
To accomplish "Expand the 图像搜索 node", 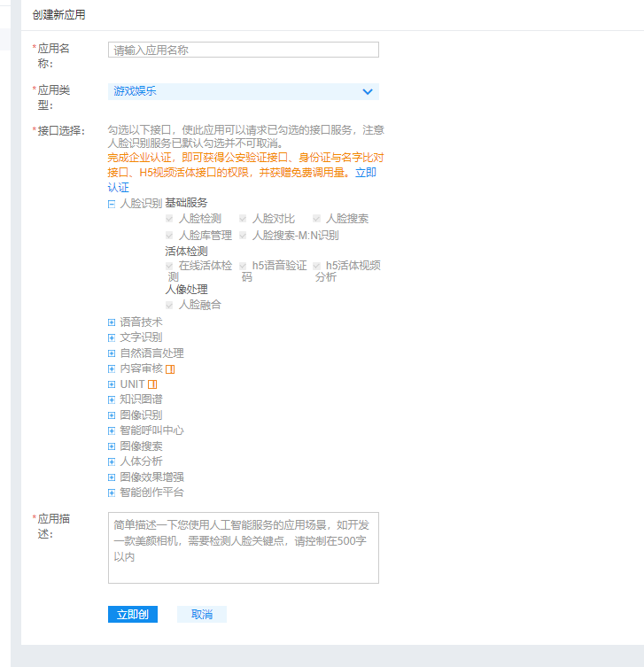I will (112, 446).
